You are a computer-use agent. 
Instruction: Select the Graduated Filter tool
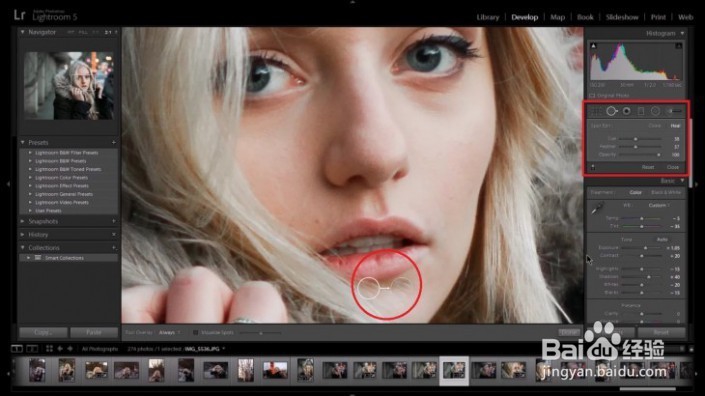(641, 111)
